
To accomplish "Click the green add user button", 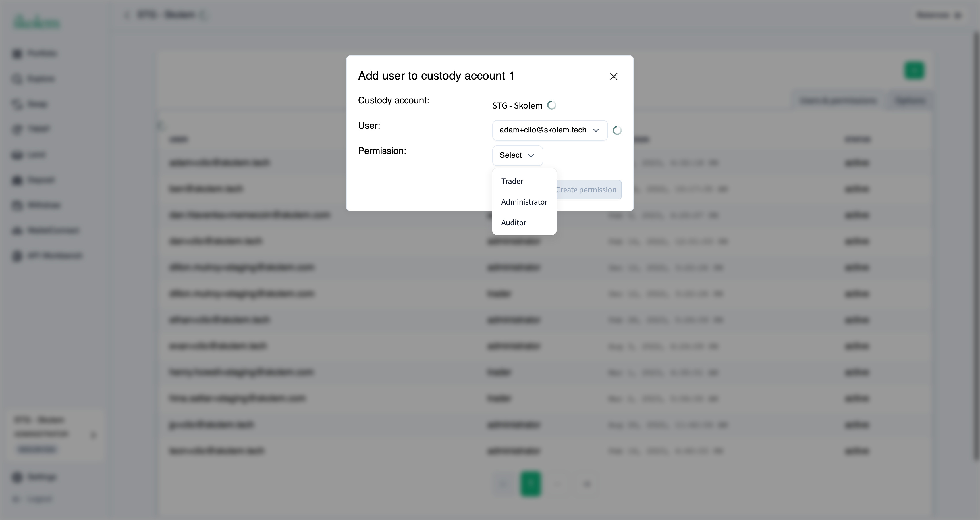I will coord(914,70).
